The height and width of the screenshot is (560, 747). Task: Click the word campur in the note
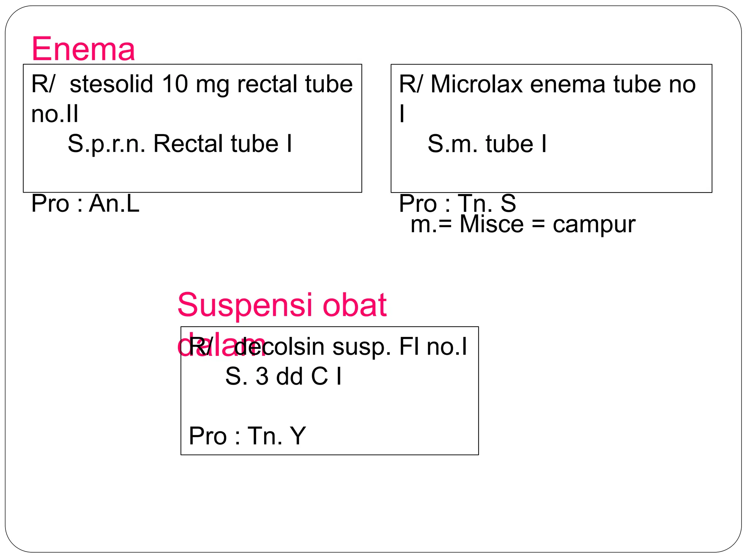[594, 225]
